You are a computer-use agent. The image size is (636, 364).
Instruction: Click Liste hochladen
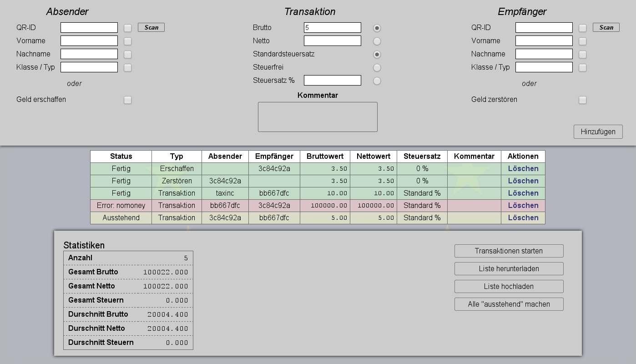tap(509, 286)
